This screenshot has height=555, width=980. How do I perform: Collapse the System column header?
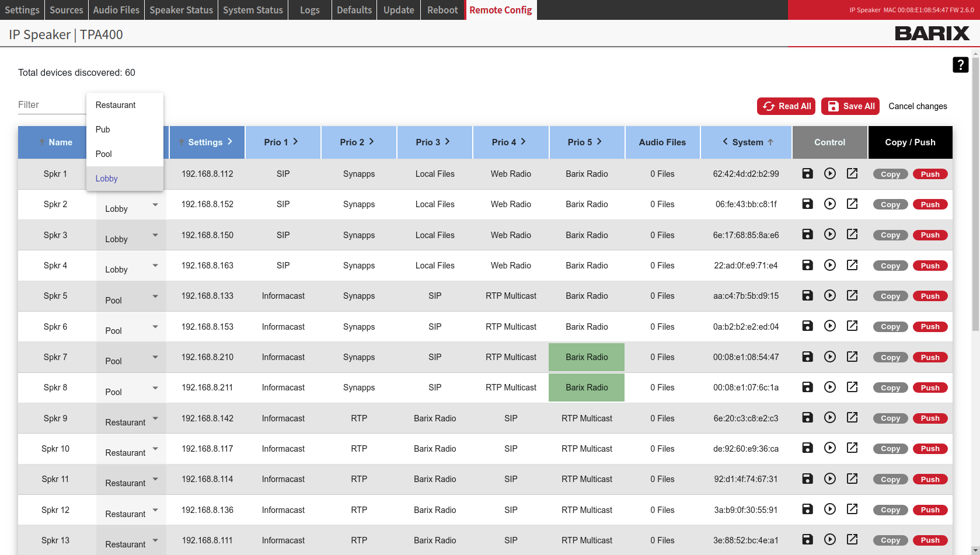[x=725, y=142]
